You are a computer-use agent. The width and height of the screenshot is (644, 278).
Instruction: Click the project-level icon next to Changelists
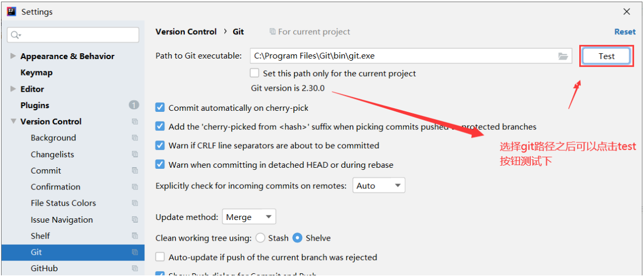point(135,155)
